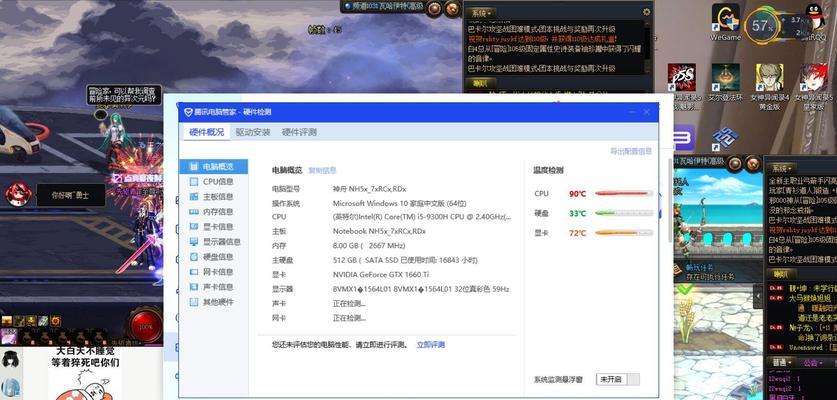Image resolution: width=837 pixels, height=400 pixels.
Task: Open the purple B-logo desktop shortcut
Action: click(684, 138)
